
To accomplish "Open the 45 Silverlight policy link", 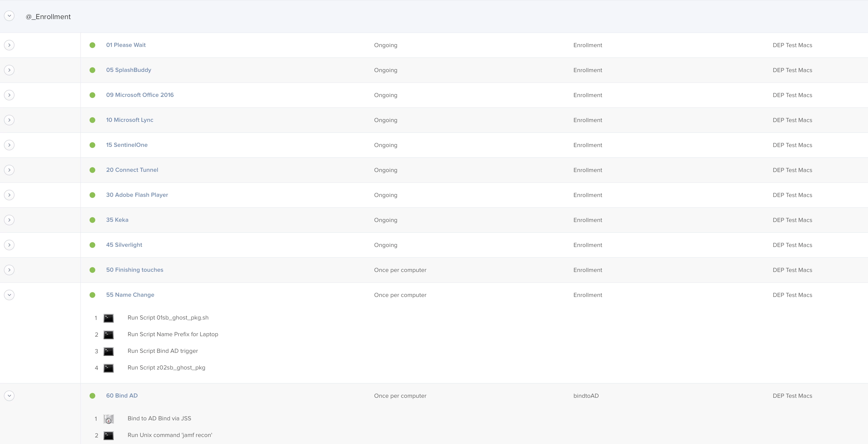I will pos(124,245).
